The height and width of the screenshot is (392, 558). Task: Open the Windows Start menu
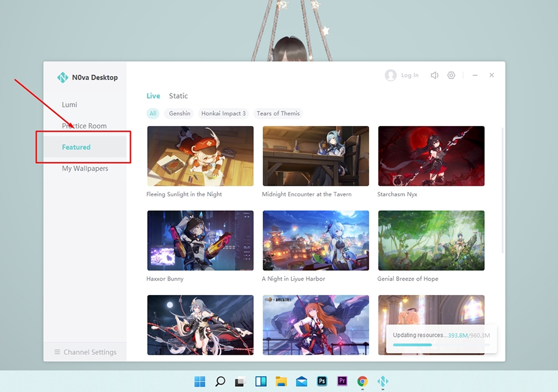click(199, 382)
